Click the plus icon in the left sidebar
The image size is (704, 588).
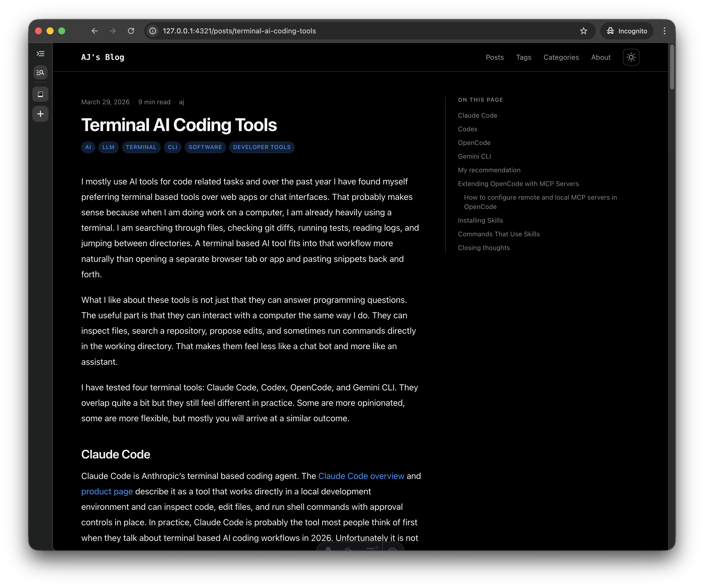[40, 114]
